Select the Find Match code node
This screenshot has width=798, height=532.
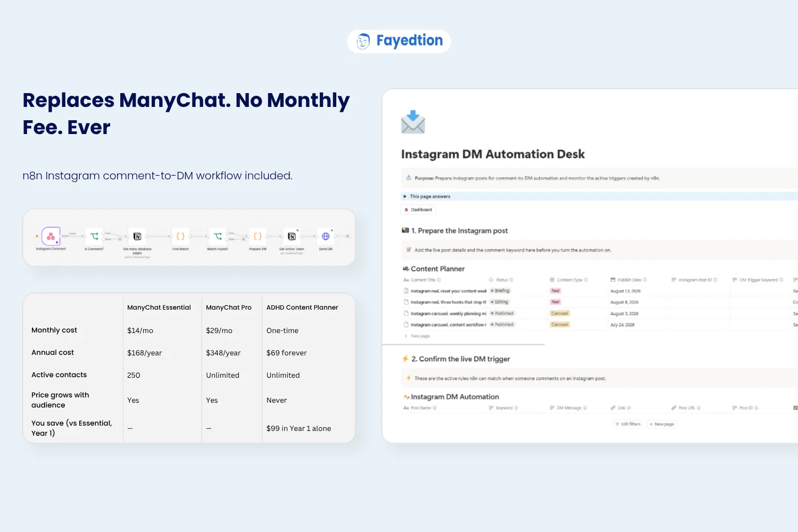180,236
